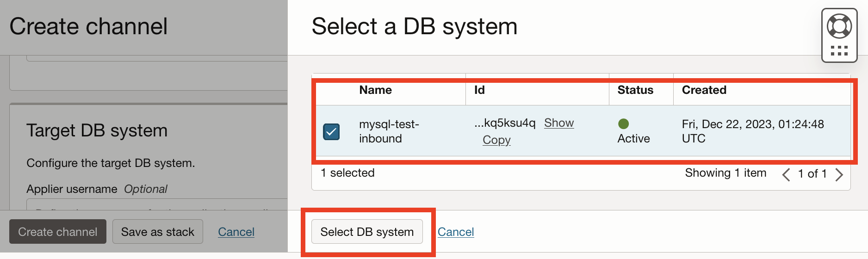Go to the next page arrow
Viewport: 868px width, 259px height.
point(839,174)
